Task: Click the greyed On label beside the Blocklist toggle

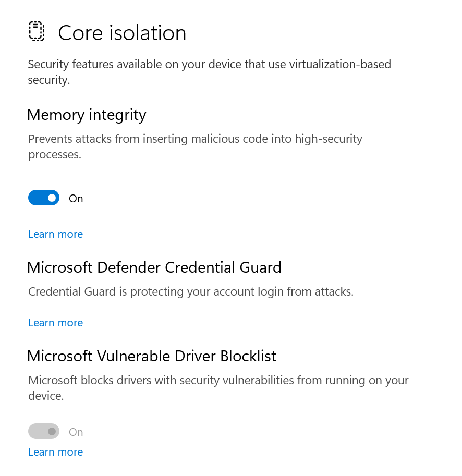Action: 76,432
